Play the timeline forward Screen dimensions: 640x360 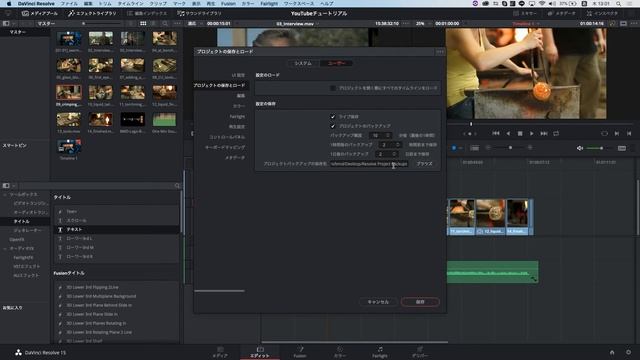click(531, 133)
